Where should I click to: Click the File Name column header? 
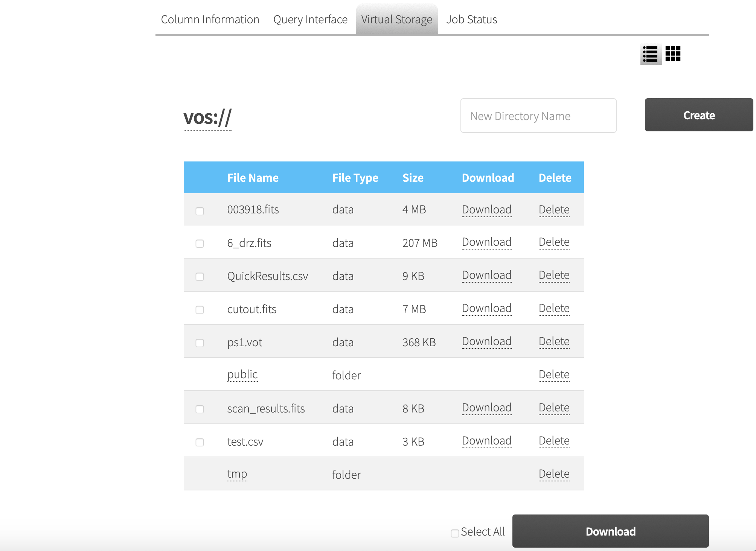(253, 178)
